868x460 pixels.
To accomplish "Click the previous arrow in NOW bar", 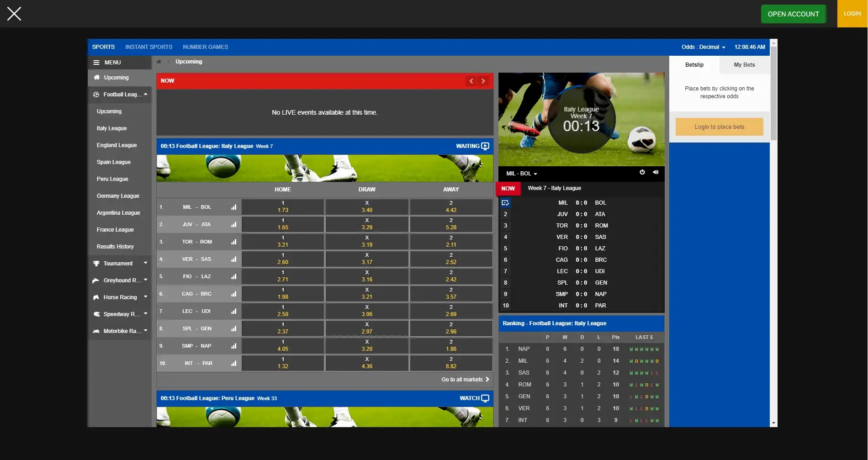I will [x=471, y=81].
